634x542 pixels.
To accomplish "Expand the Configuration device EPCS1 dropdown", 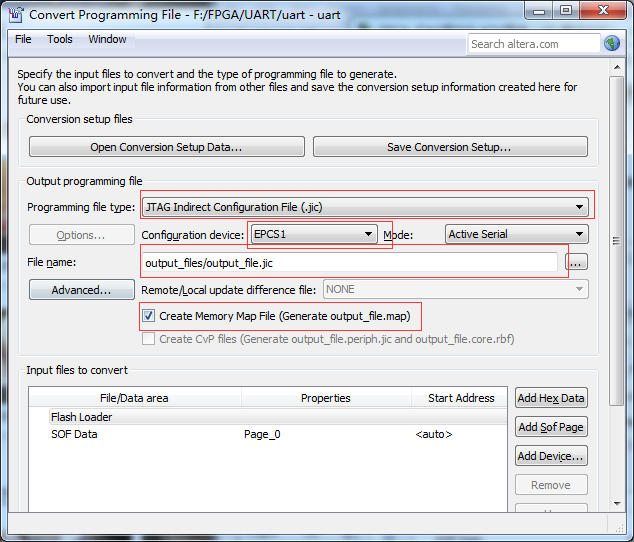I will (313, 234).
